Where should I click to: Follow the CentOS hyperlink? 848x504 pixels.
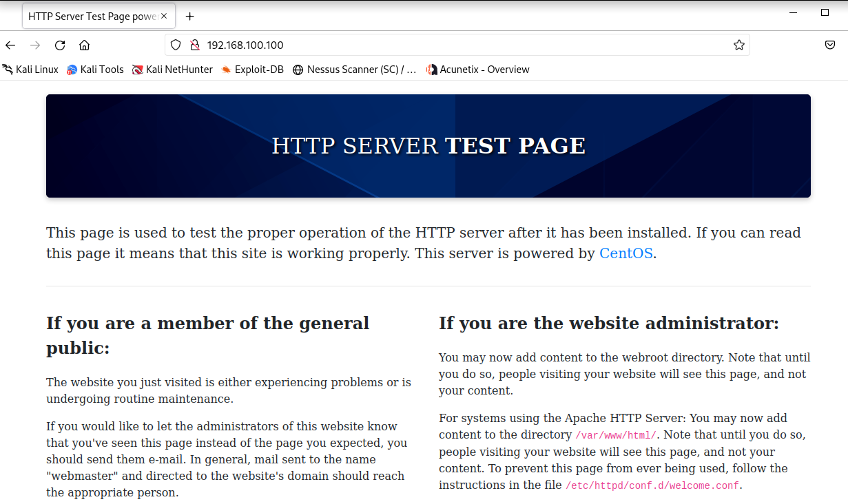coord(625,253)
